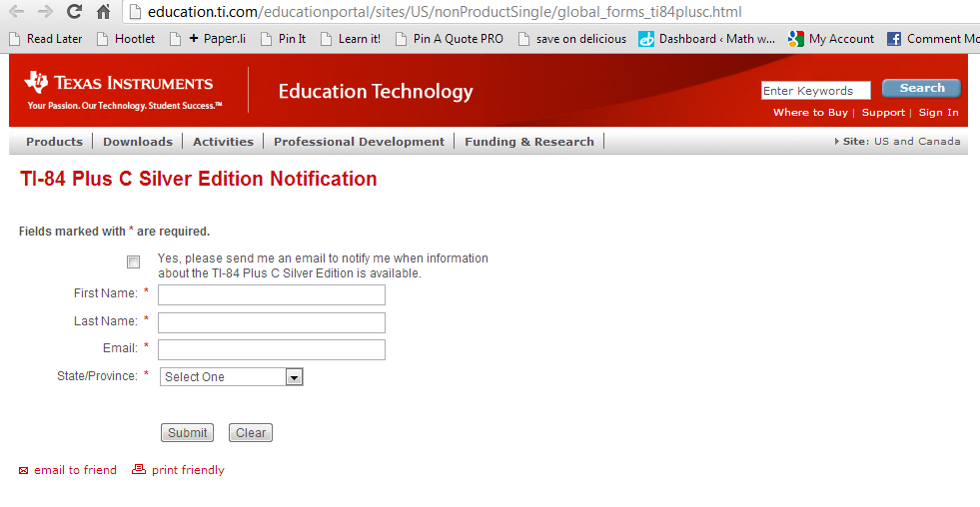
Task: Expand the Site: US and Canada selector
Action: (897, 141)
